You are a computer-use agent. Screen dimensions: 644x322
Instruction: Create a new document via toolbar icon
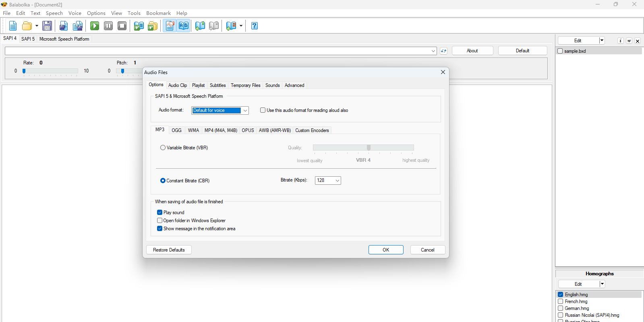13,26
